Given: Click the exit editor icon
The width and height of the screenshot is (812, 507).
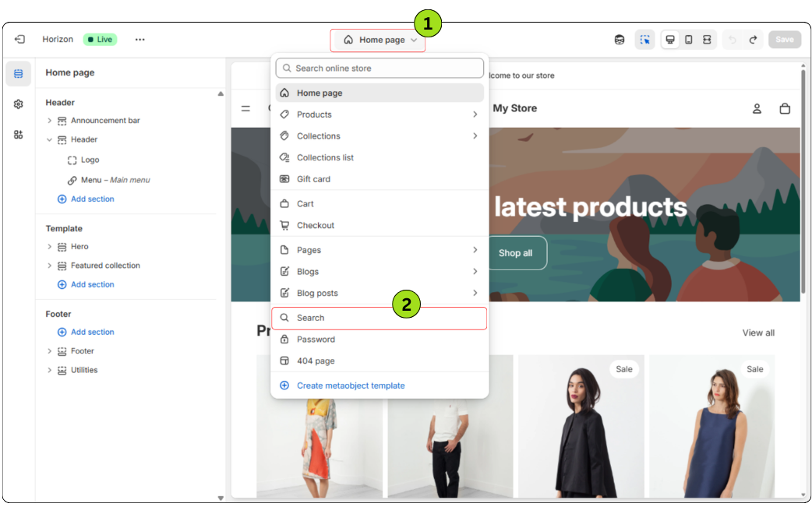Looking at the screenshot, I should (x=19, y=39).
